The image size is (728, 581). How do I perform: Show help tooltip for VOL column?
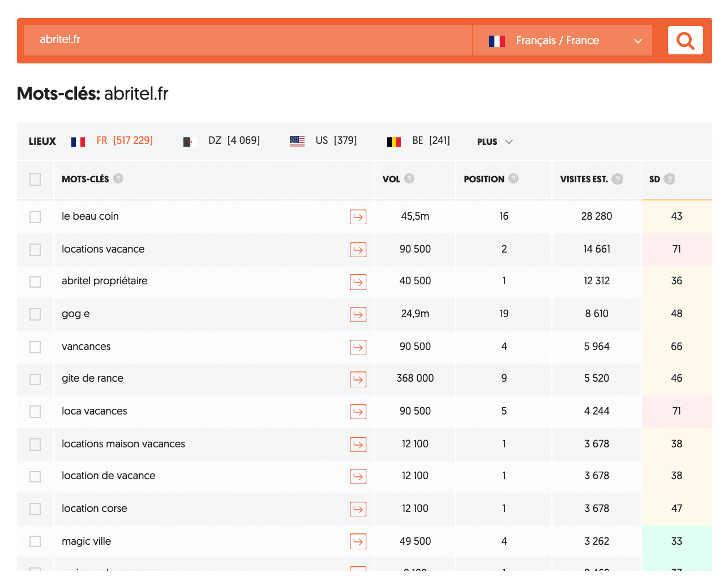(x=409, y=178)
